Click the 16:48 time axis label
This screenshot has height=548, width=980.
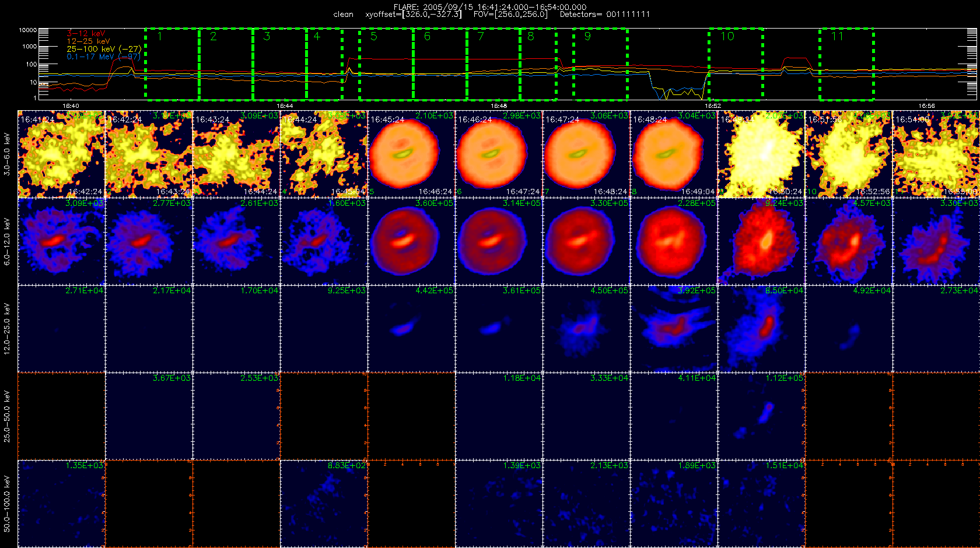499,106
